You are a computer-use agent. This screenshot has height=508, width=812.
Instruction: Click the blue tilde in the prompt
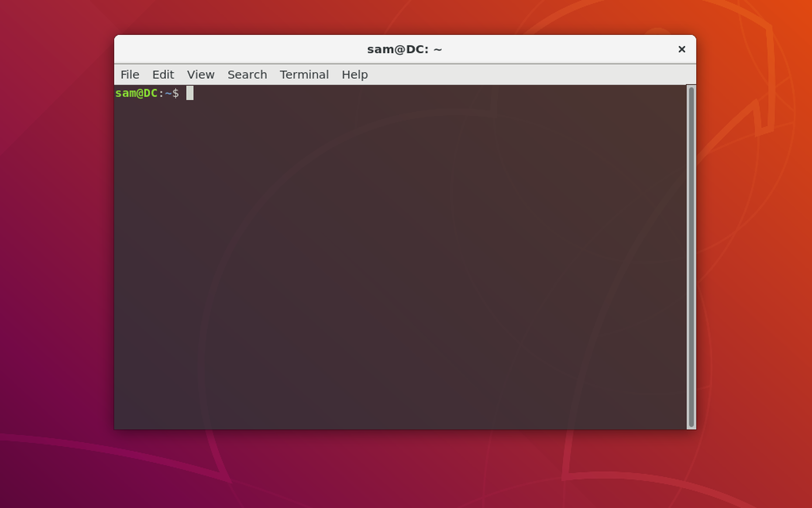tap(168, 93)
